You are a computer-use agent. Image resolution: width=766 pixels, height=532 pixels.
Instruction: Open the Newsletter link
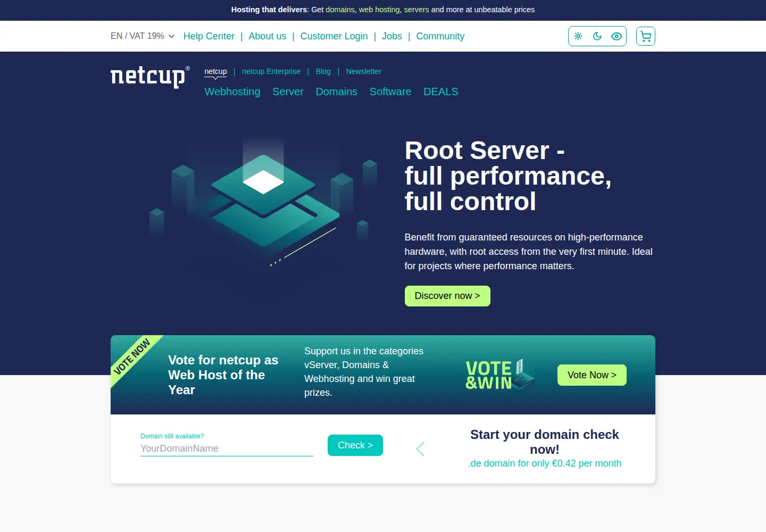coord(363,71)
